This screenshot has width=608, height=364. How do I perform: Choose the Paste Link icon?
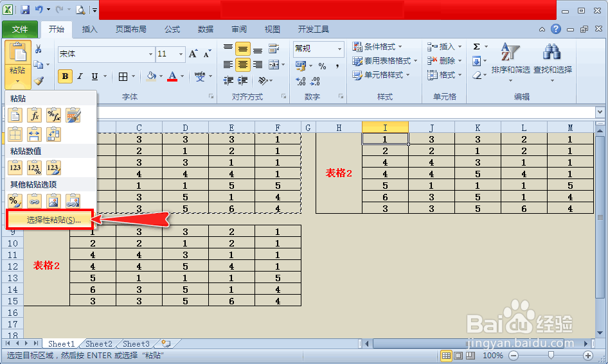[34, 201]
